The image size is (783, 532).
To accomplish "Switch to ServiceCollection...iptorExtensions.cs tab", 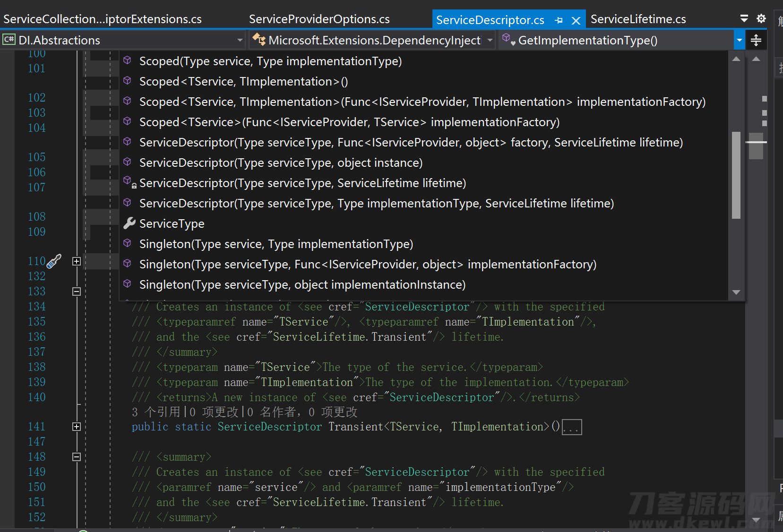I will [x=103, y=19].
